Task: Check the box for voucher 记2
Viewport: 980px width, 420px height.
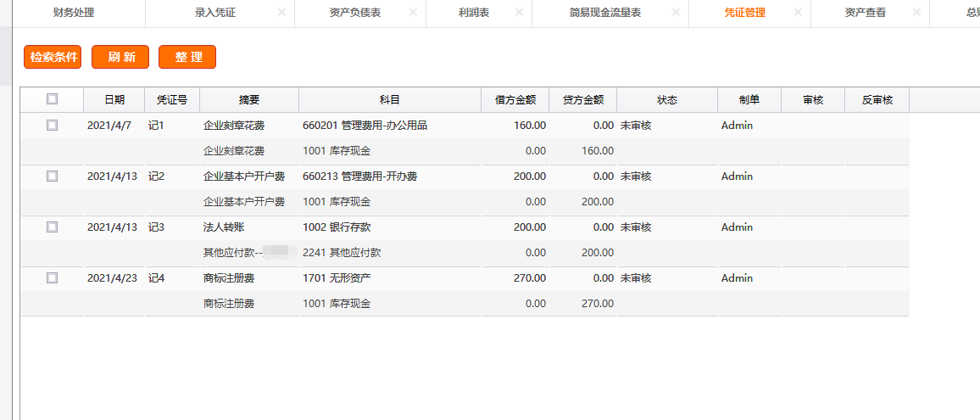Action: [53, 176]
